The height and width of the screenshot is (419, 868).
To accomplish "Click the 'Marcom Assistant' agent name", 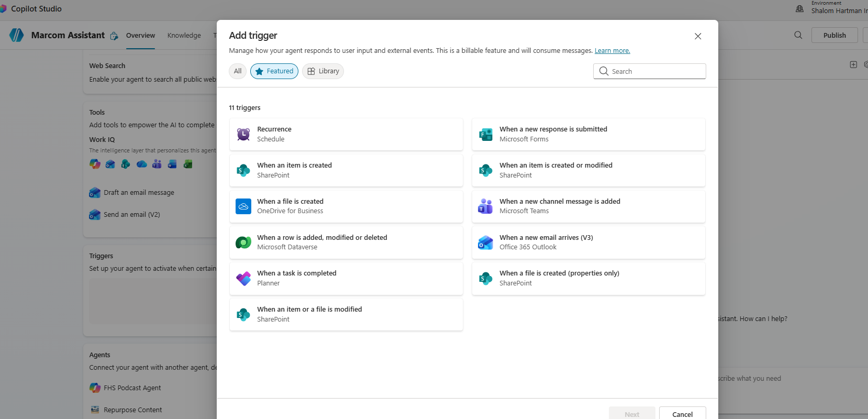I will [x=68, y=35].
